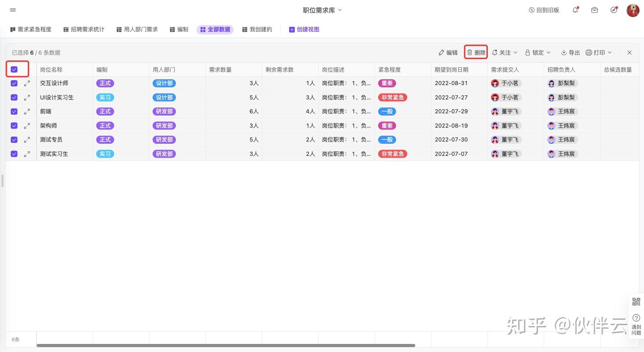Viewport: 644px width, 352px height.
Task: Click the 导出 button
Action: [570, 52]
